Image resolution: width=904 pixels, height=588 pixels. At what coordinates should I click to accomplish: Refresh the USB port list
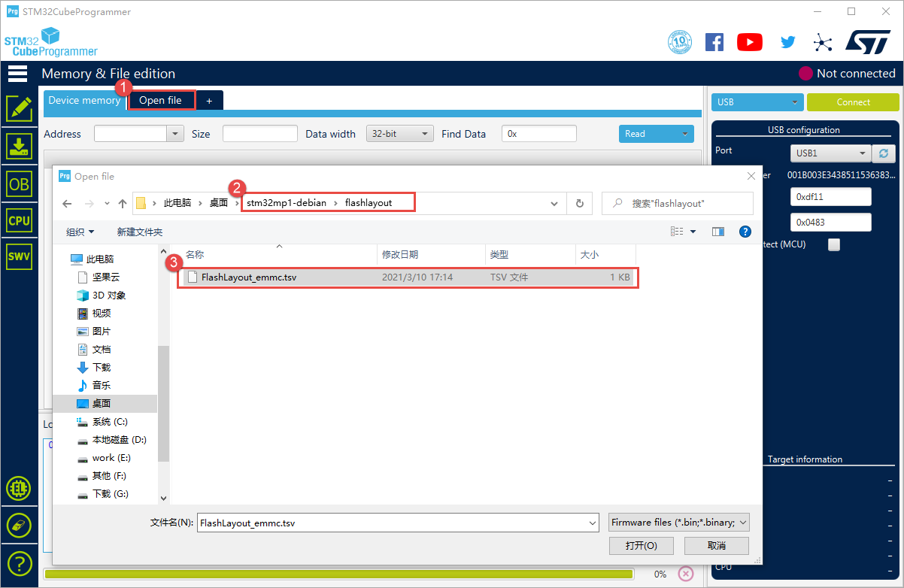point(884,153)
